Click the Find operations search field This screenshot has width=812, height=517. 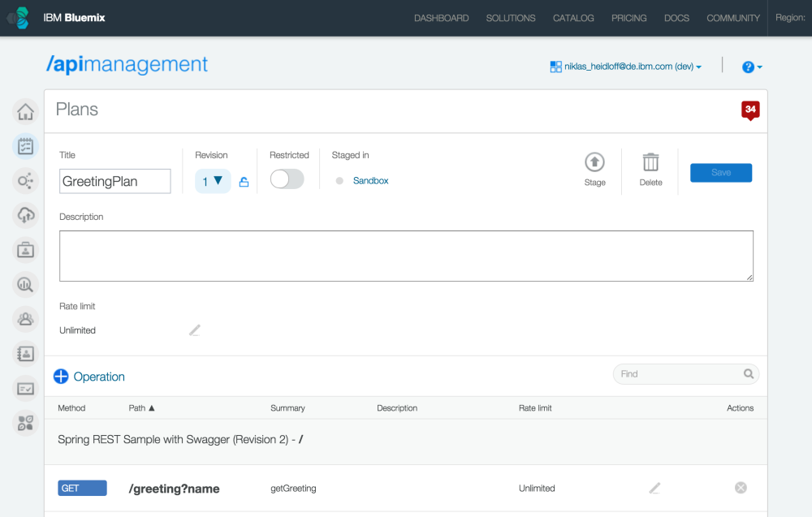[685, 374]
